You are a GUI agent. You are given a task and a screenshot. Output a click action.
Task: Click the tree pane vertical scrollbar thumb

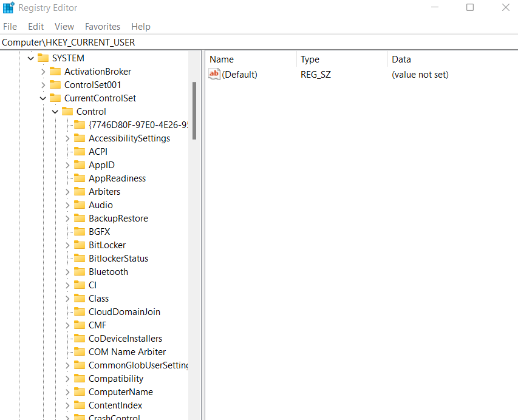coord(194,110)
